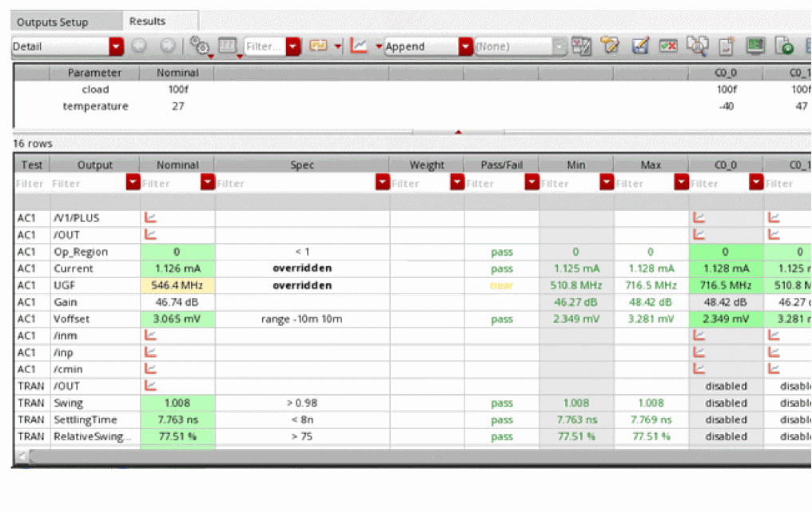The image size is (812, 513).
Task: Click the Spec column header
Action: 302,165
